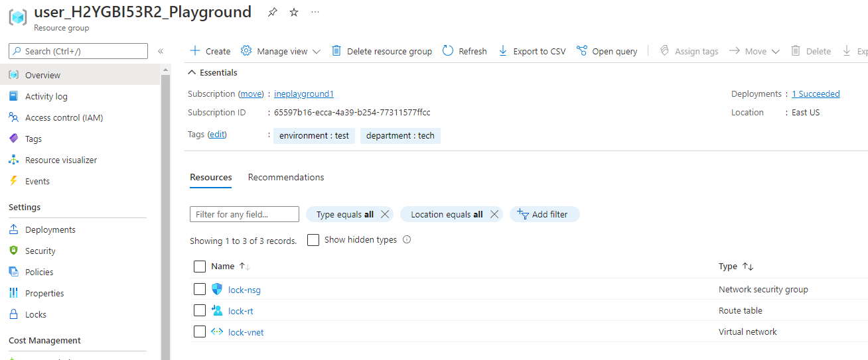Image resolution: width=868 pixels, height=360 pixels.
Task: Export resources to CSV
Action: pyautogui.click(x=532, y=51)
